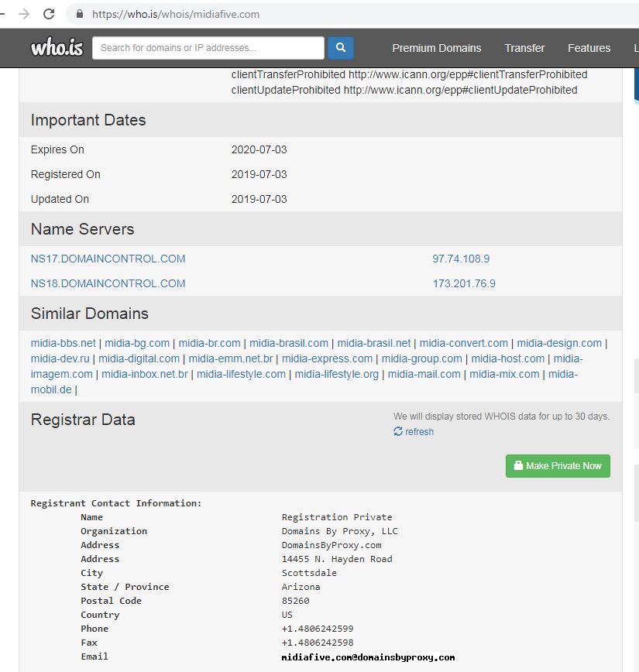Click the Important Dates section heading
The height and width of the screenshot is (672, 639).
pyautogui.click(x=88, y=120)
